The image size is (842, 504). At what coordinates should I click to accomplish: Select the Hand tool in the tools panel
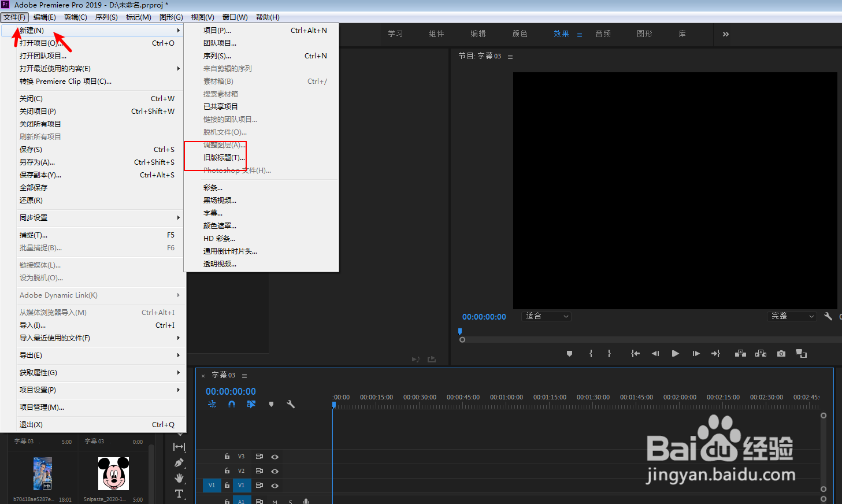click(179, 478)
